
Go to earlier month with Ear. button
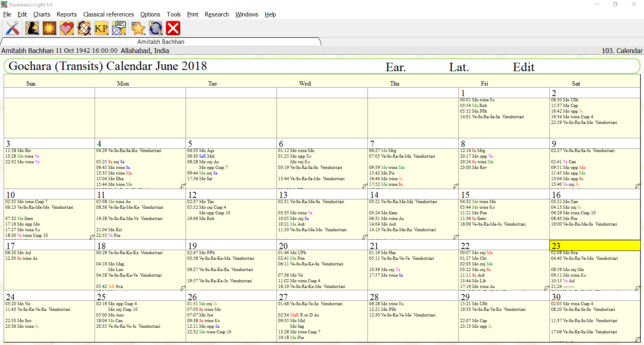click(x=396, y=67)
